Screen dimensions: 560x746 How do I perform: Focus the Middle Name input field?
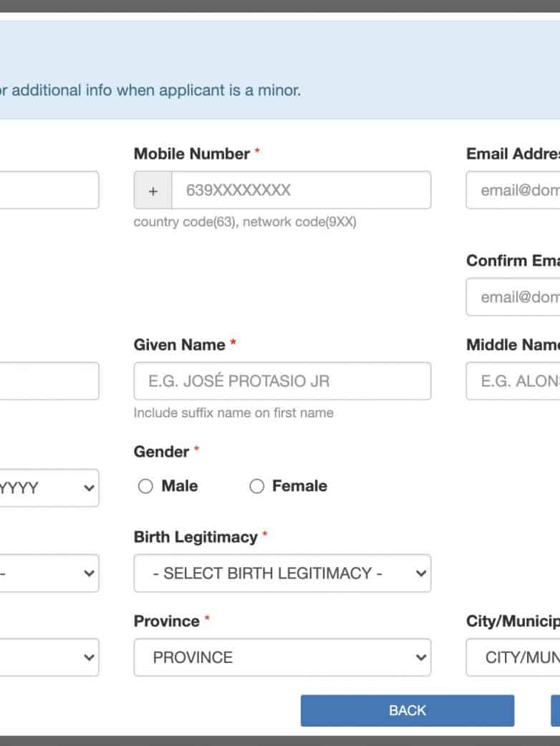coord(513,381)
